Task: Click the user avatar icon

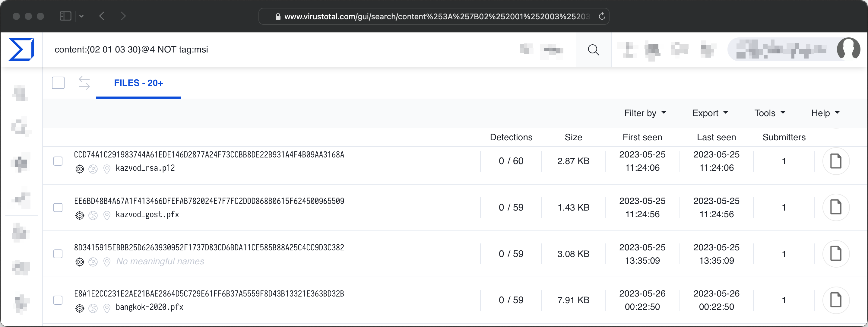Action: (x=848, y=49)
